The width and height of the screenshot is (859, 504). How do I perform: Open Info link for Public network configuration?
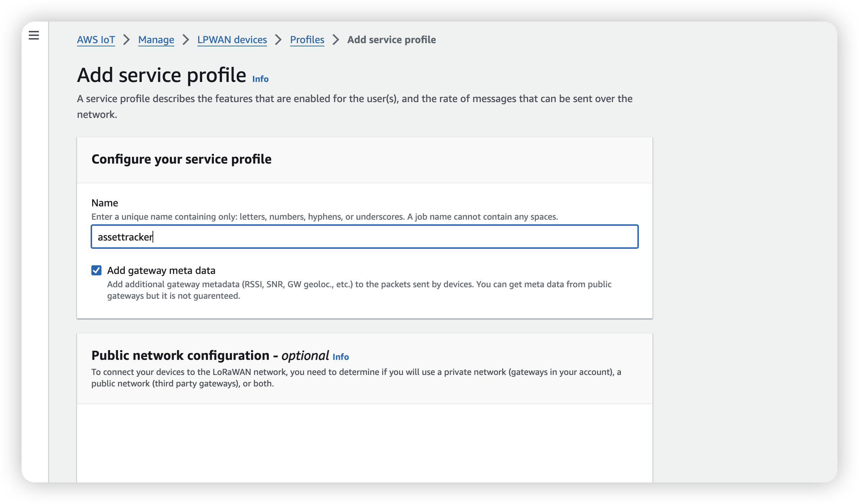341,357
